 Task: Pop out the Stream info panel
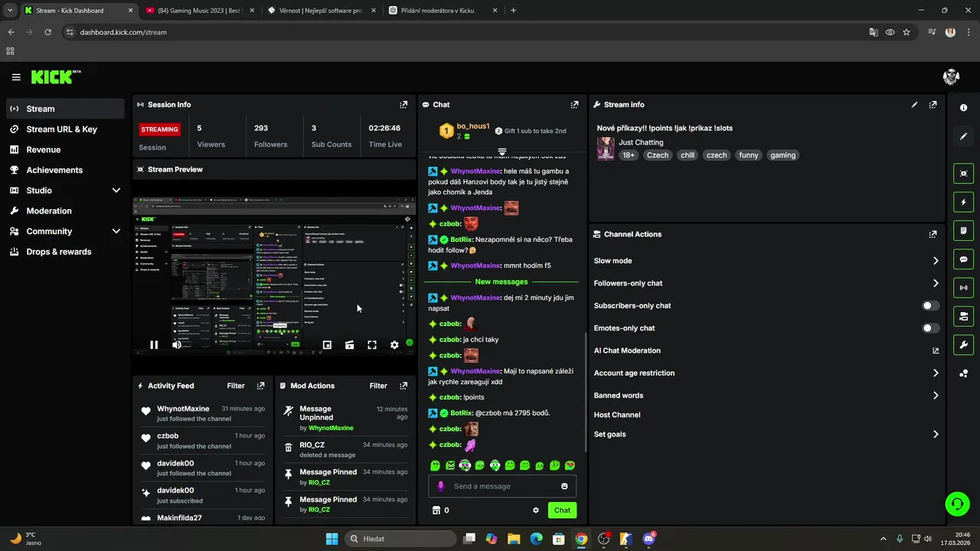(x=933, y=105)
